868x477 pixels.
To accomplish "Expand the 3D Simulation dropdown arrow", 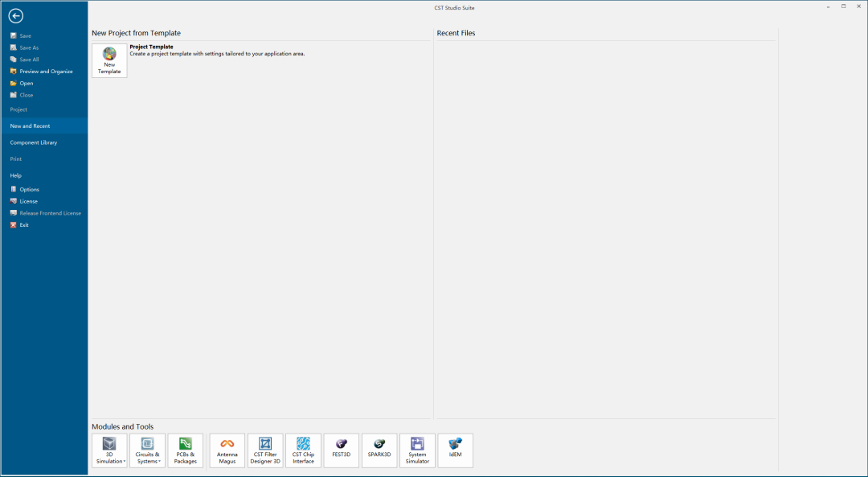I will (x=125, y=462).
